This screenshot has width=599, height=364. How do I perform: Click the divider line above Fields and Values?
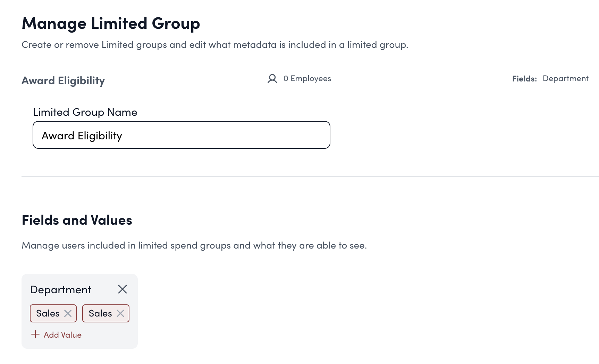[x=310, y=177]
